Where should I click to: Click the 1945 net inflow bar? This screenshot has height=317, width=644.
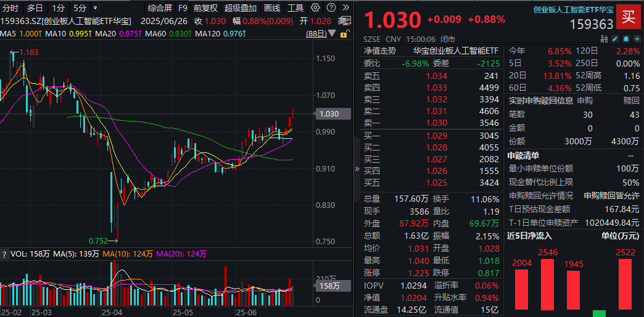pyautogui.click(x=573, y=290)
